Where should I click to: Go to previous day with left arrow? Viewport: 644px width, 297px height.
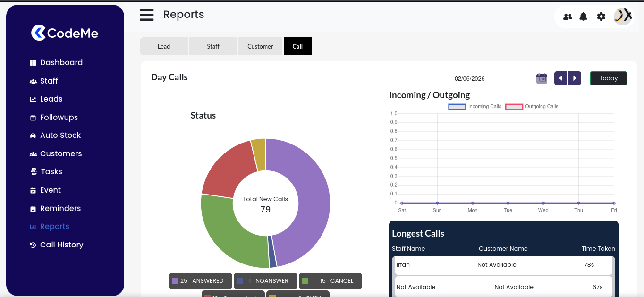click(x=560, y=78)
